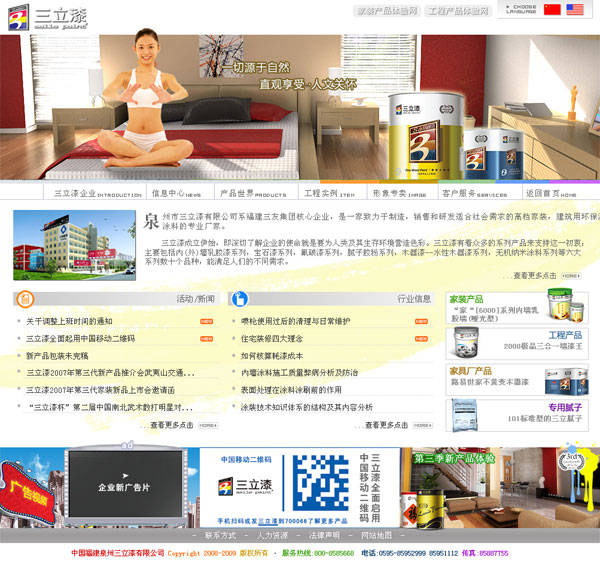This screenshot has width=600, height=561.
Task: Open 人力资源 footer link
Action: [272, 535]
